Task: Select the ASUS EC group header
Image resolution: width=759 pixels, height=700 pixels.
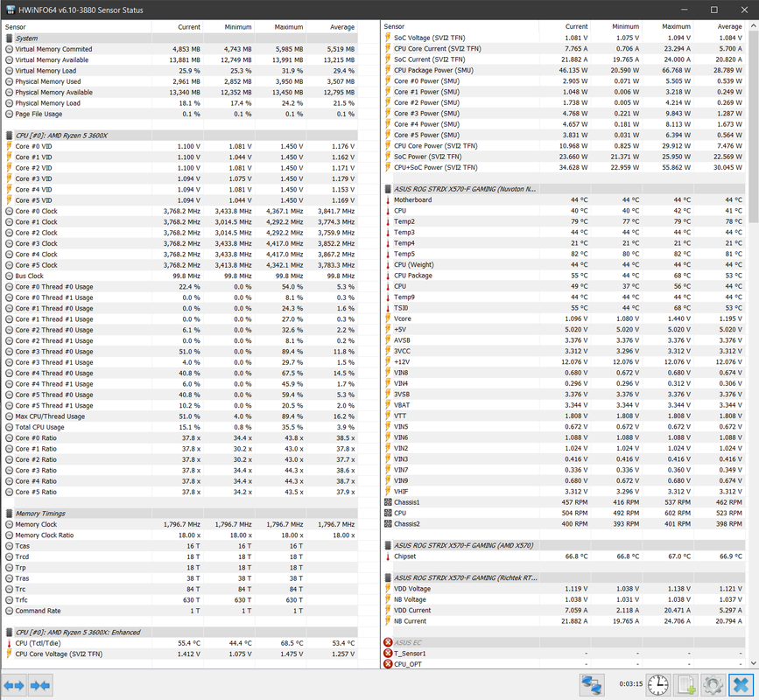Action: pyautogui.click(x=564, y=642)
